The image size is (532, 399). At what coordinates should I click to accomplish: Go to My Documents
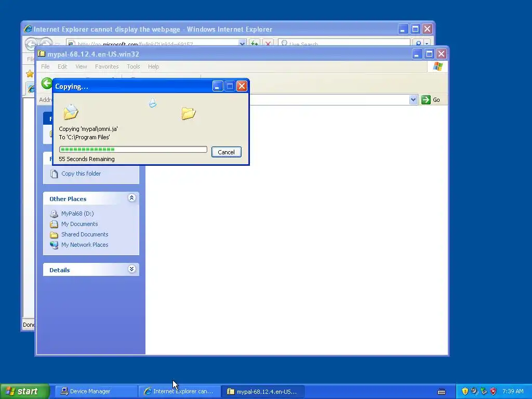coord(79,224)
